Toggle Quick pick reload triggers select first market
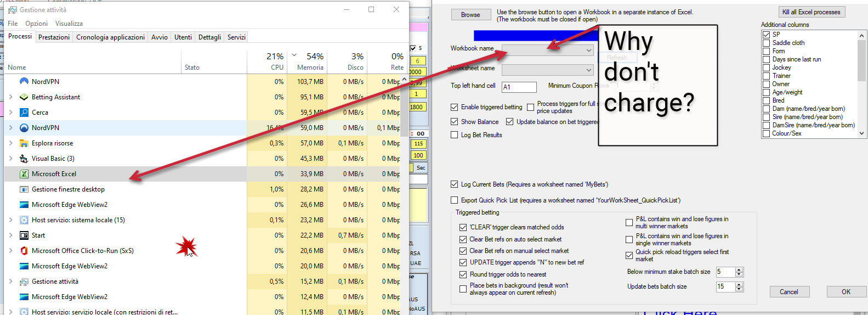 coord(629,255)
